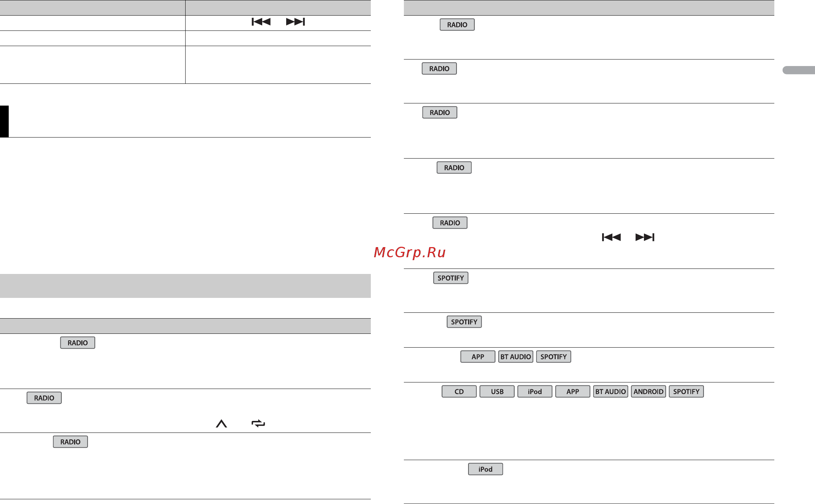Click the lone iPod badge in the last row

tap(485, 469)
